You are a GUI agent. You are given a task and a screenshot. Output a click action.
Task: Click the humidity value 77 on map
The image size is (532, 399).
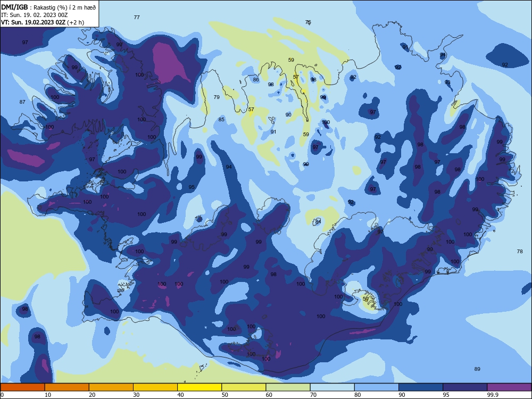tap(137, 18)
